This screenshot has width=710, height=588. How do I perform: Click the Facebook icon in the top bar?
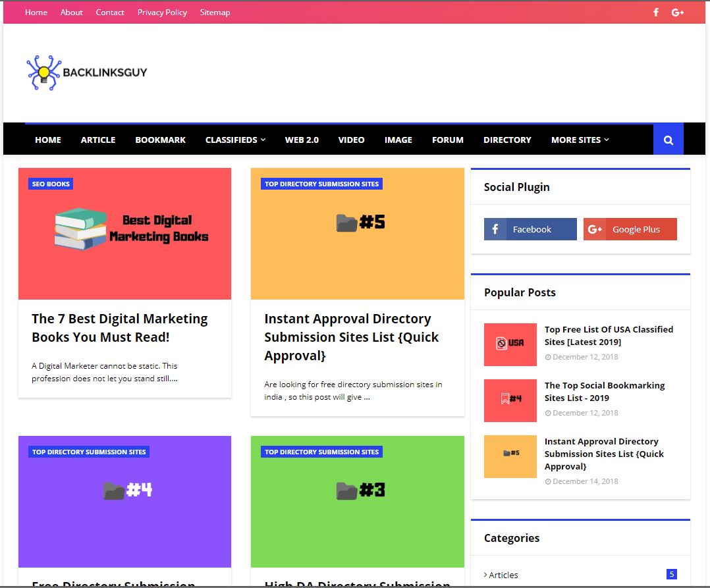click(656, 13)
